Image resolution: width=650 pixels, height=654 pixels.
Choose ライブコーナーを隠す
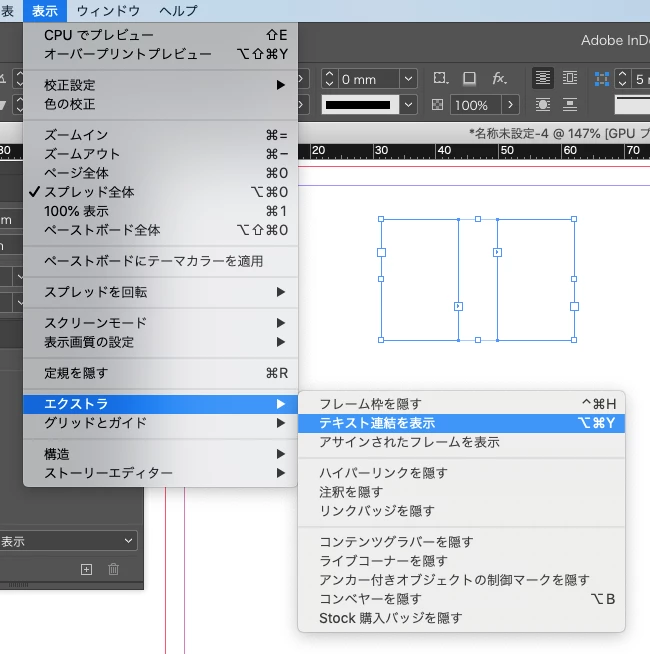(x=461, y=561)
